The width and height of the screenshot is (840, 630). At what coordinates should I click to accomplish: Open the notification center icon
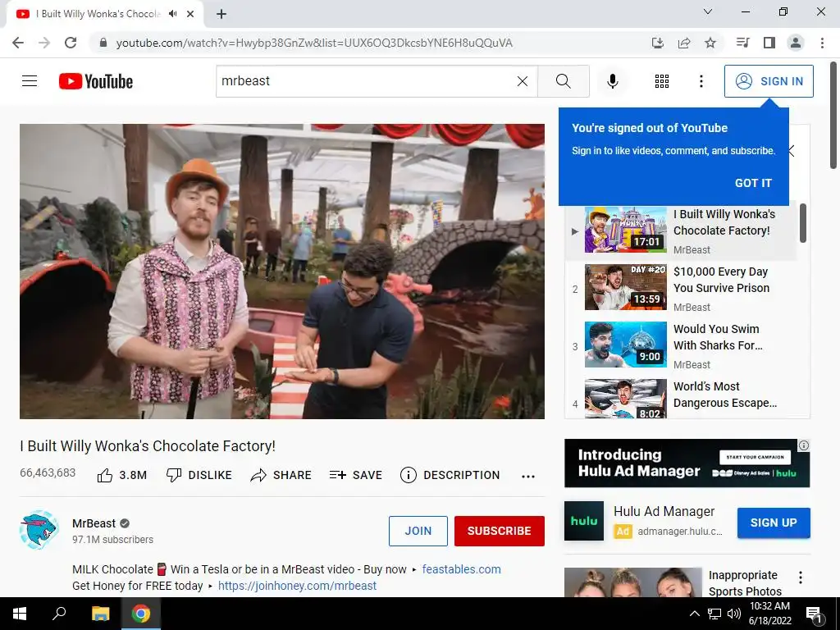tap(815, 614)
